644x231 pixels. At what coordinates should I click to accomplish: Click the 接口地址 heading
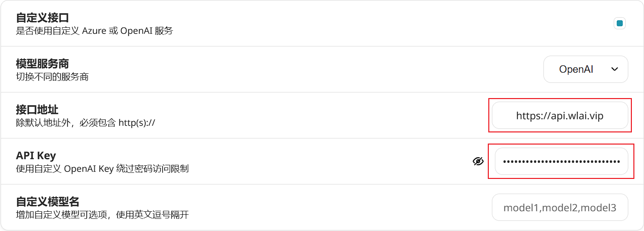pyautogui.click(x=37, y=110)
